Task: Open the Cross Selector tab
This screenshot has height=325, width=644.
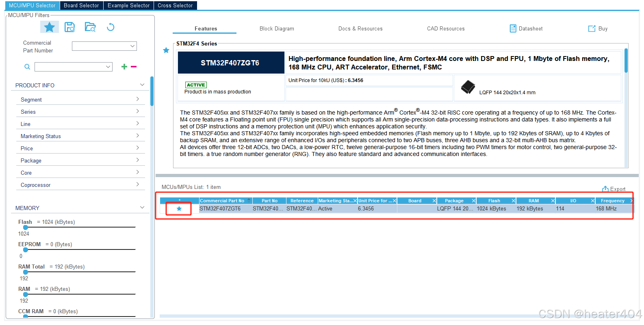Action: point(175,5)
